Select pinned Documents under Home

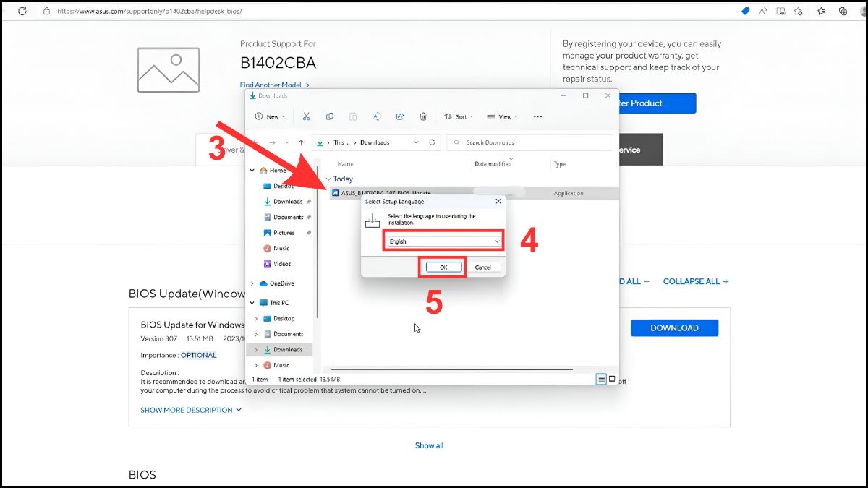click(283, 217)
